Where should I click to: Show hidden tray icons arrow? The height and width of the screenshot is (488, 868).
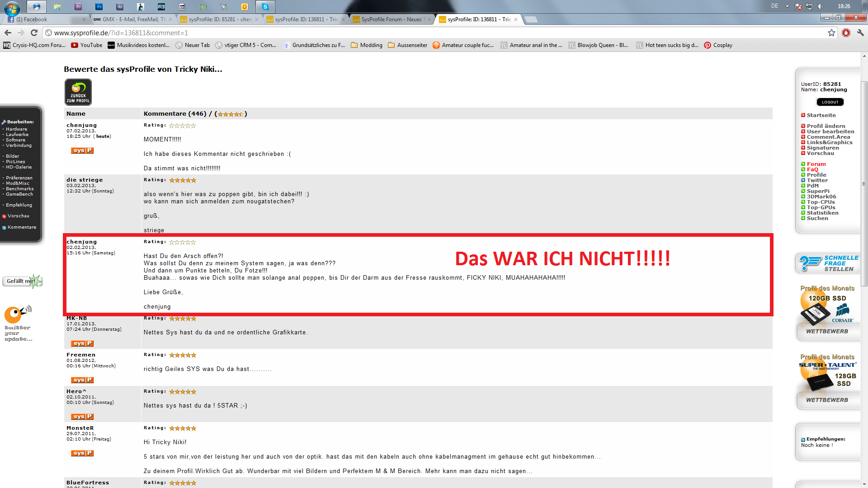(787, 6)
